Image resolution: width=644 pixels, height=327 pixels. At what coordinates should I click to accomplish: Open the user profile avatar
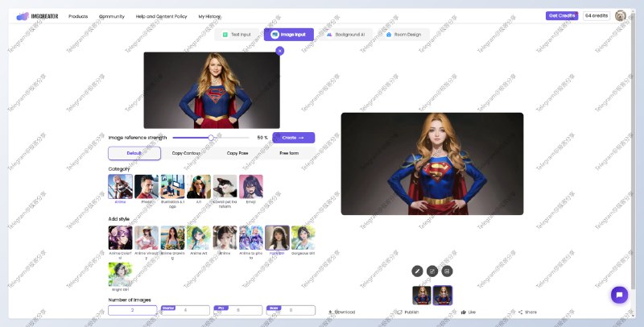point(621,15)
